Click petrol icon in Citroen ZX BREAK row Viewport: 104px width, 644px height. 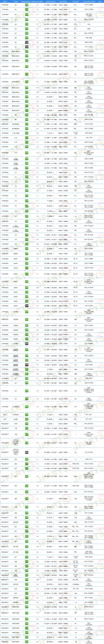[x=27, y=407]
